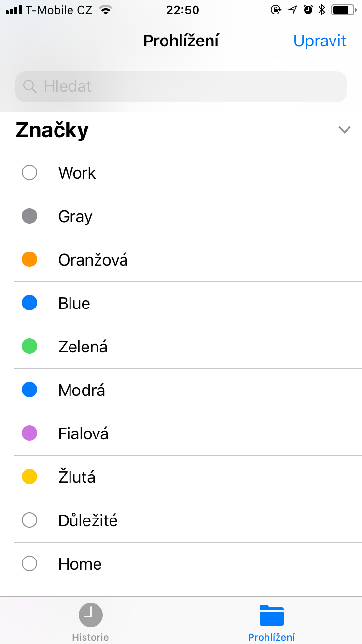Screen dimensions: 362x644
Task: Switch to the Historie tab
Action: pyautogui.click(x=90, y=637)
